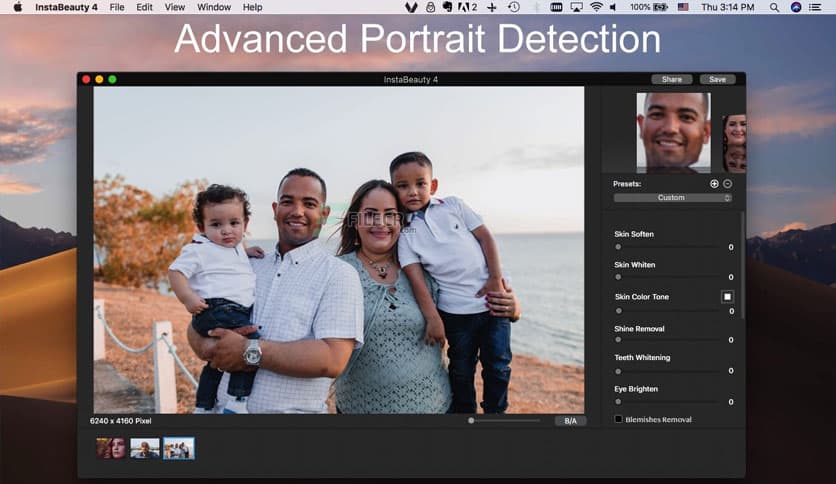This screenshot has width=836, height=484.
Task: Select the first photo thumbnail in filmstrip
Action: tap(111, 448)
